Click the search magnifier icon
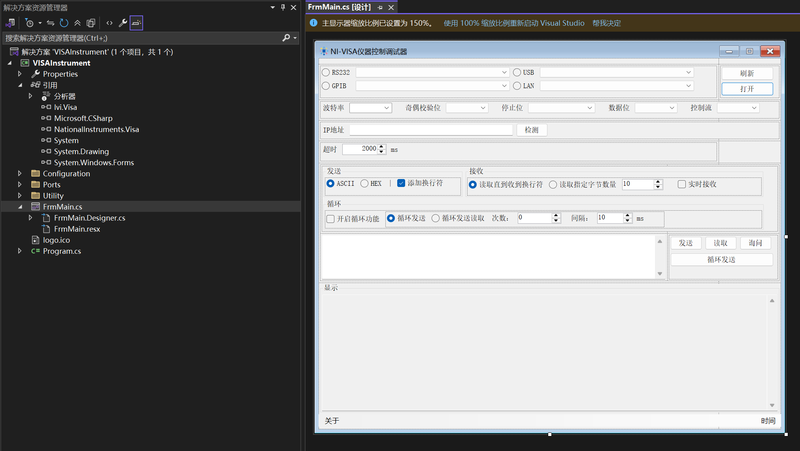The width and height of the screenshot is (800, 451). (286, 38)
